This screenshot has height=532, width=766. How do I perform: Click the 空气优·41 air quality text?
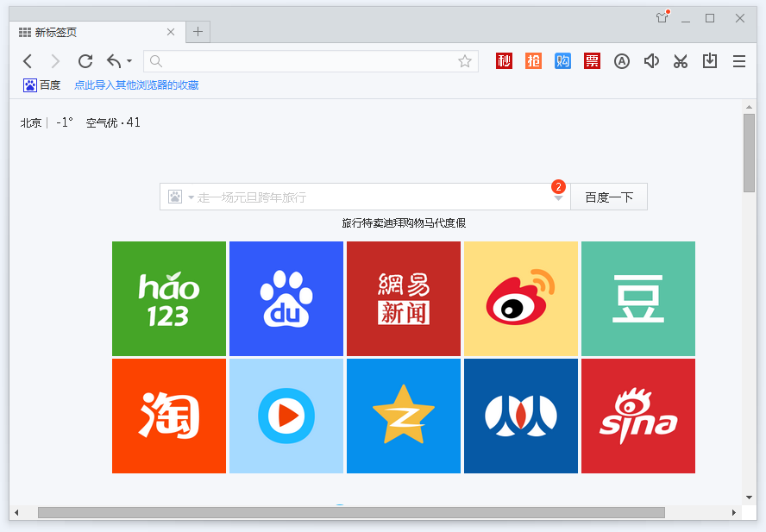[x=113, y=122]
